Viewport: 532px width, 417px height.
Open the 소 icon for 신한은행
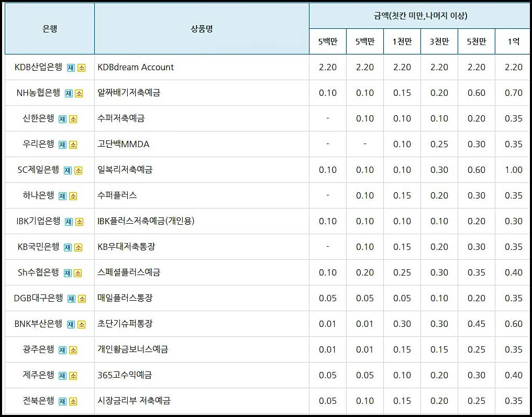(x=73, y=119)
